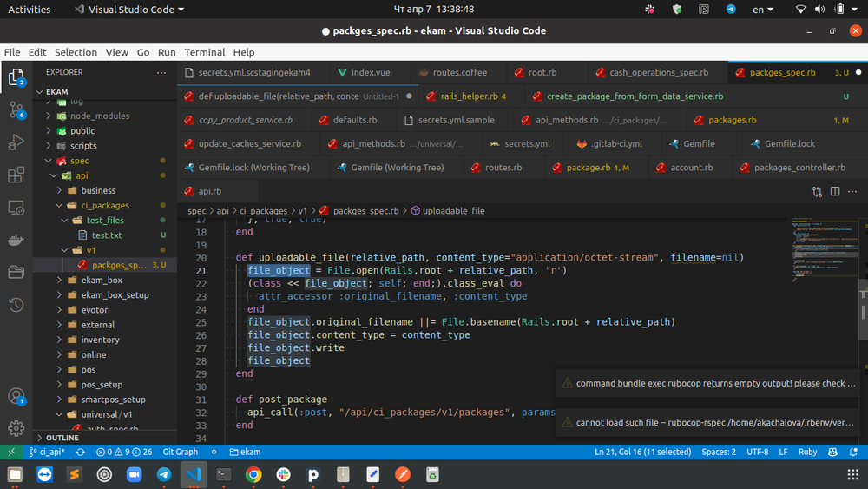Open Explorer more actions ellipsis

point(161,73)
